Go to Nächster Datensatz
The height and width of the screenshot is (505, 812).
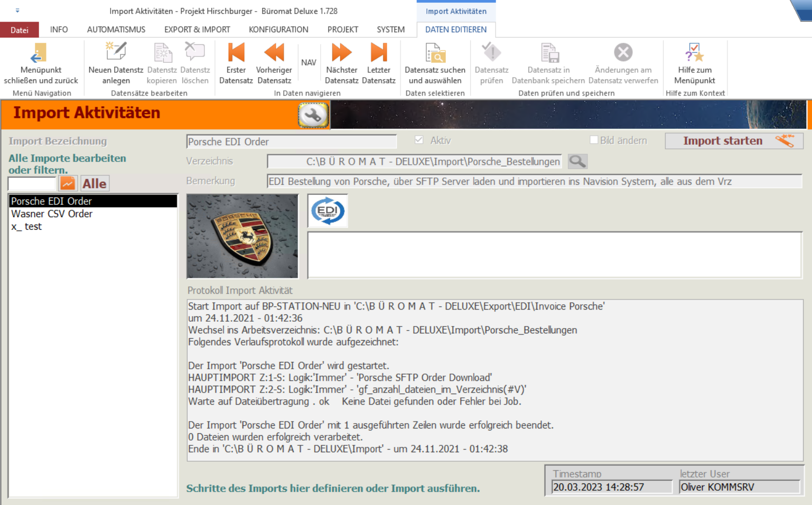341,53
